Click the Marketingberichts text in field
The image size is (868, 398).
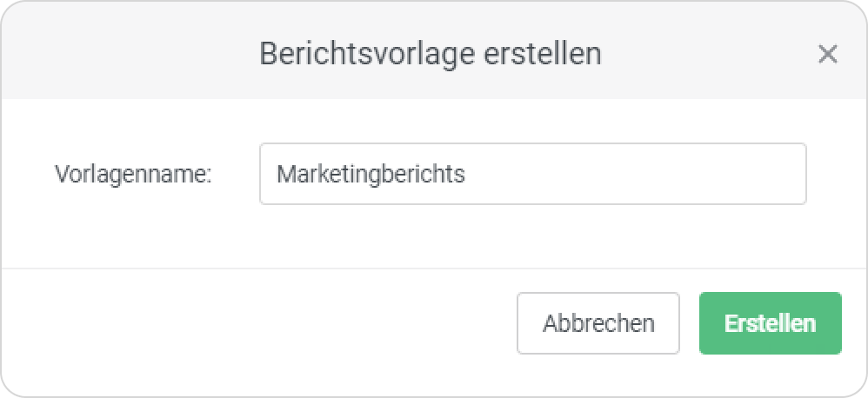coord(371,174)
